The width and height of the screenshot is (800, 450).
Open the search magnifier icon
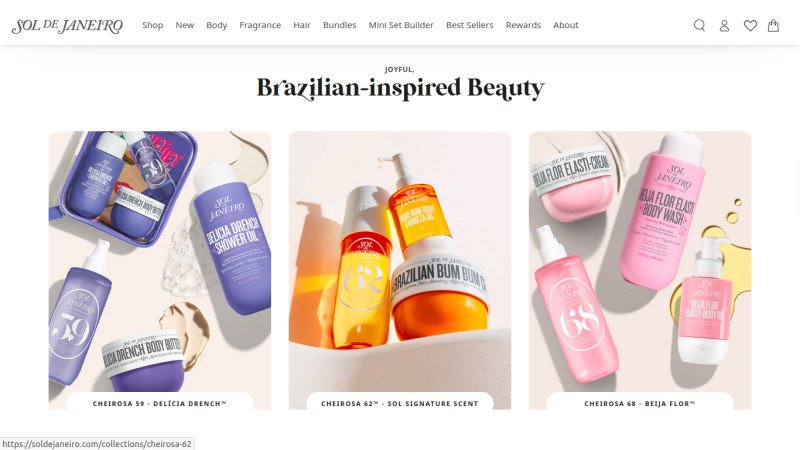[699, 26]
